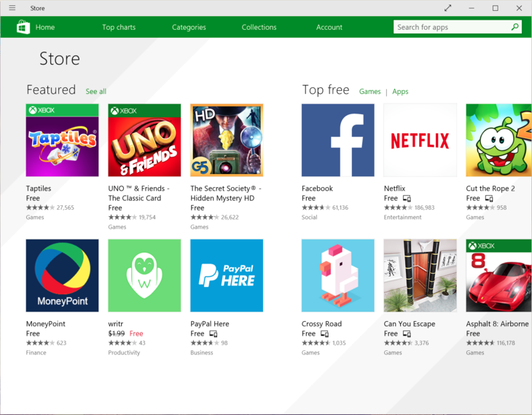Screen dimensions: 532x415
Task: Click the Netflix title text
Action: pos(394,189)
